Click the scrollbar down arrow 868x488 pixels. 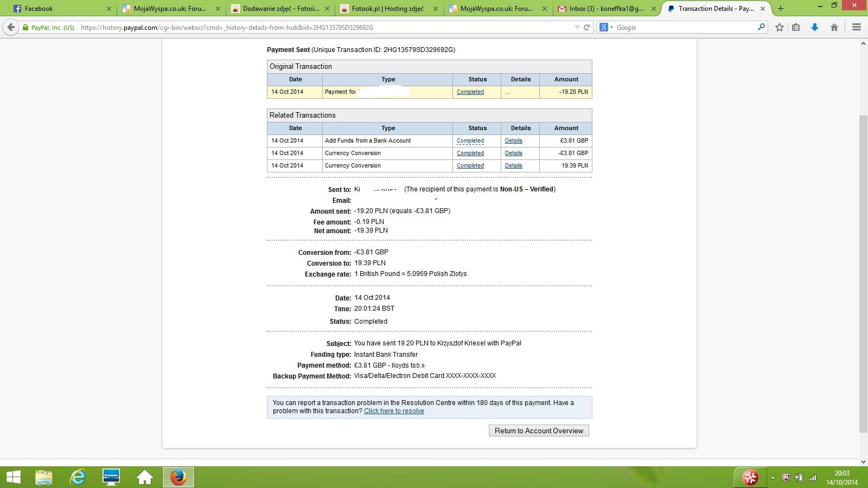click(863, 461)
